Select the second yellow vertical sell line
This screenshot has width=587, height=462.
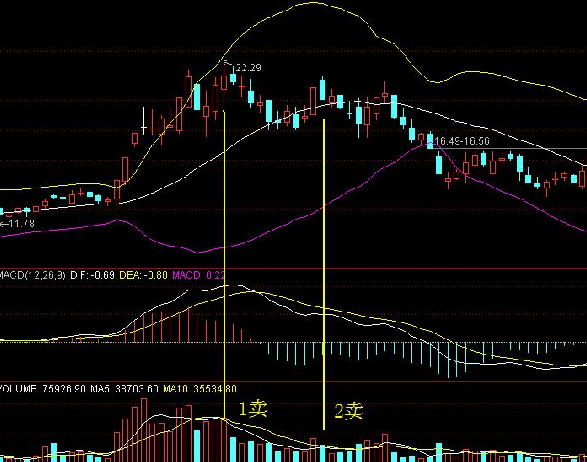coord(324,274)
